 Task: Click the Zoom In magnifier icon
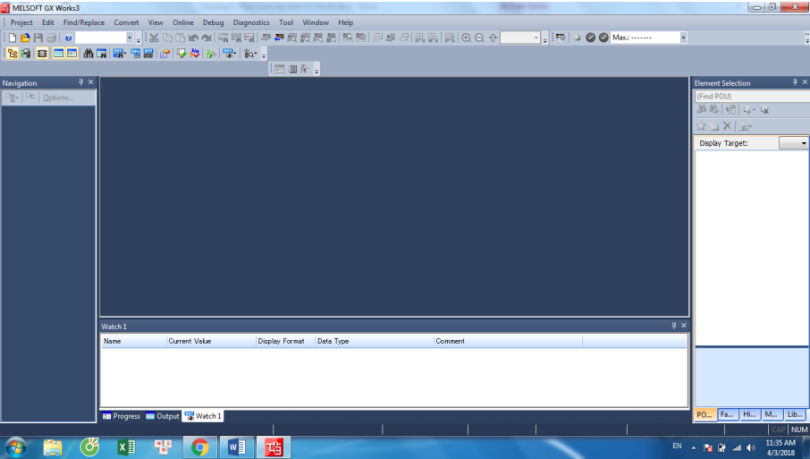coord(466,38)
